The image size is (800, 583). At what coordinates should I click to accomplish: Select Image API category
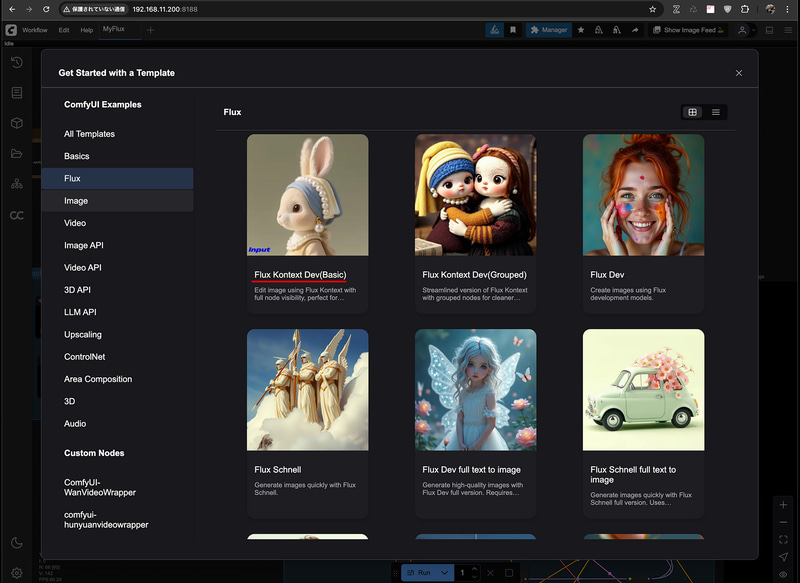point(117,245)
